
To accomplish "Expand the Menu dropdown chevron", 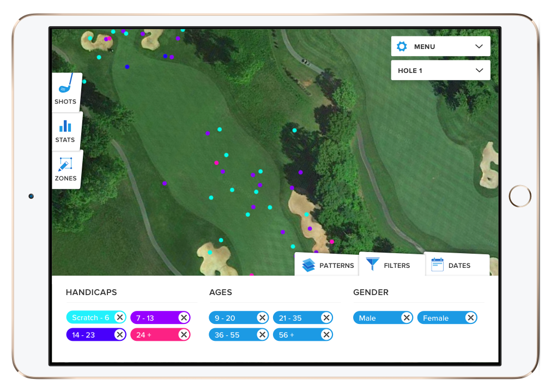I will click(x=479, y=46).
